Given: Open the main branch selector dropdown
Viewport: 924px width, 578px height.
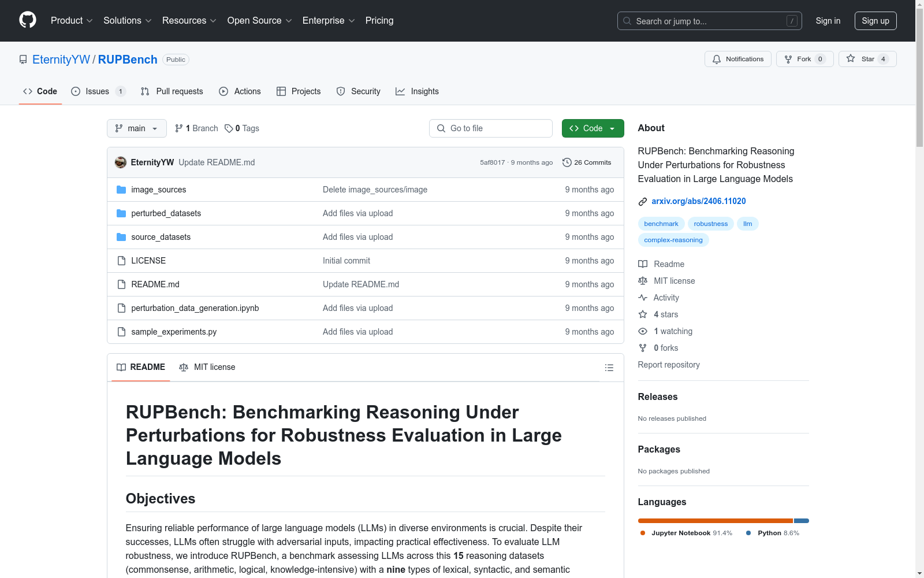Looking at the screenshot, I should [x=137, y=128].
